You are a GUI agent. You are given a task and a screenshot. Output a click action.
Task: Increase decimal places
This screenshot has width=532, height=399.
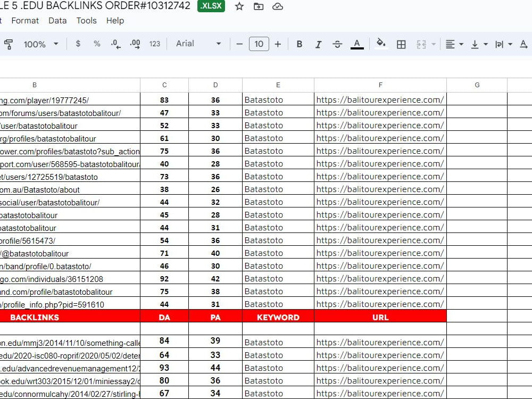tap(135, 44)
